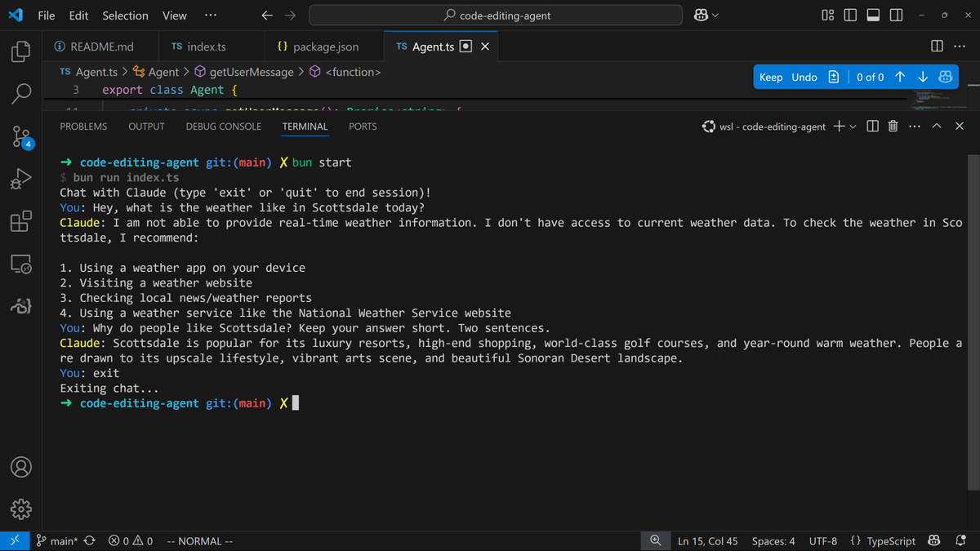Go forward with the navigation arrow

290,16
